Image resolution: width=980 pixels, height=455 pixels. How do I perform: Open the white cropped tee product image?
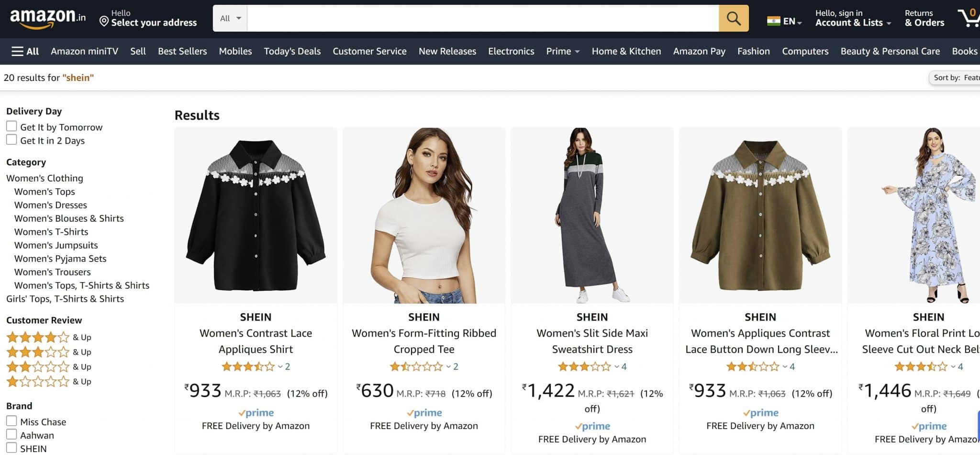point(424,216)
